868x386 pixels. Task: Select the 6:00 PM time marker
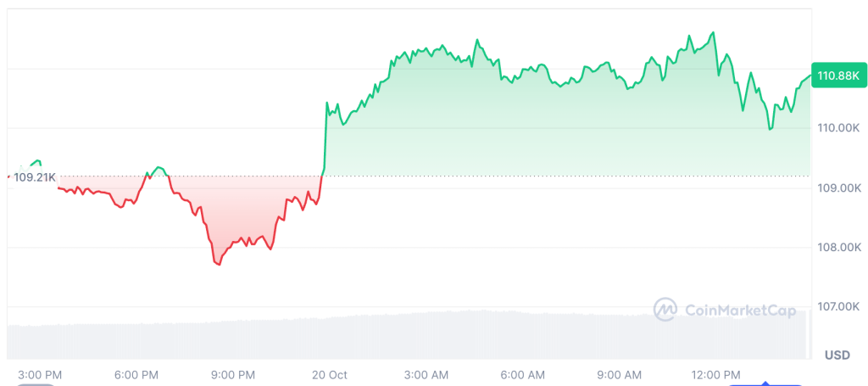click(136, 375)
